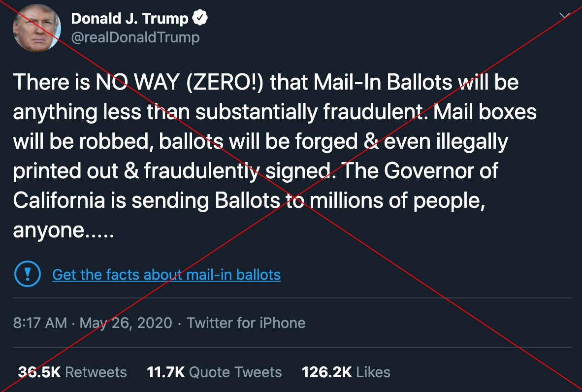
Task: Open the tweet options chevron menu
Action: point(565,16)
